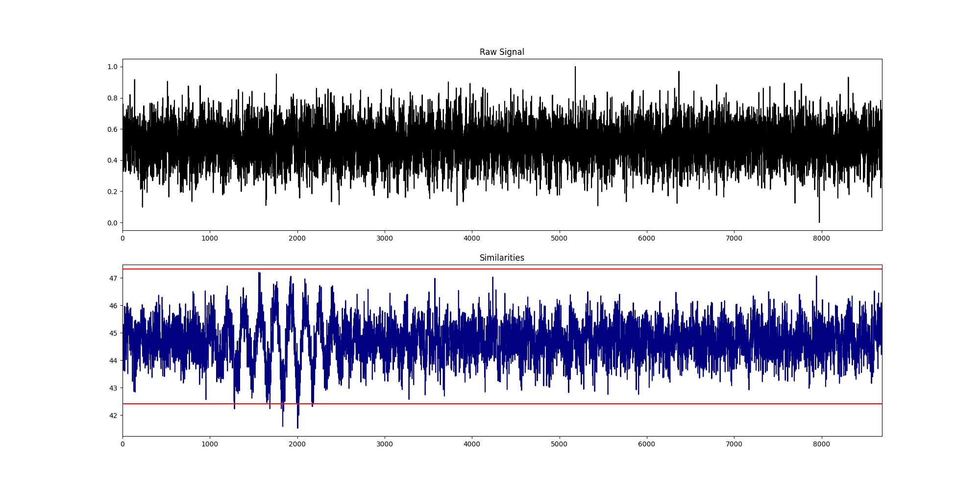Click x-axis tick 1000 under Similarities plot

(210, 444)
